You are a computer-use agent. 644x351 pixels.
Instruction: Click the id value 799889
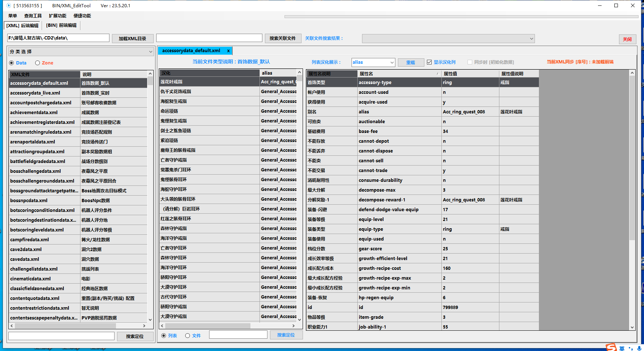point(470,308)
